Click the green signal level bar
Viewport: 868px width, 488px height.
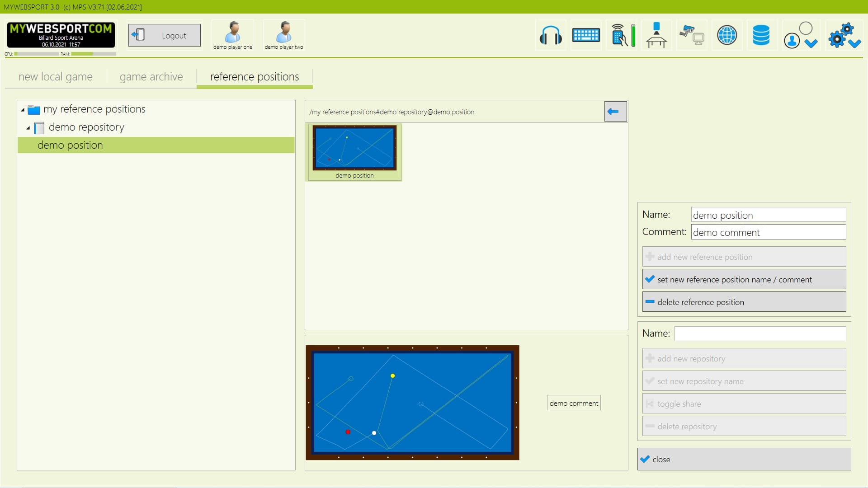tap(633, 35)
